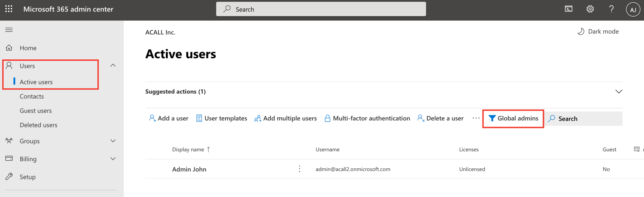Open Deleted users in the sidebar
Screen dimensions: 644x197
pyautogui.click(x=39, y=125)
